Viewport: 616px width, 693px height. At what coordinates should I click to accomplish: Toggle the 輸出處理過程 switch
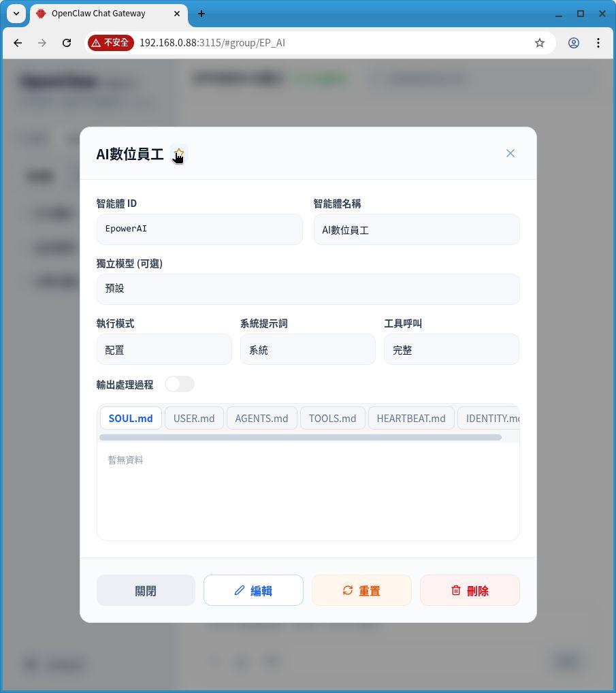click(180, 384)
